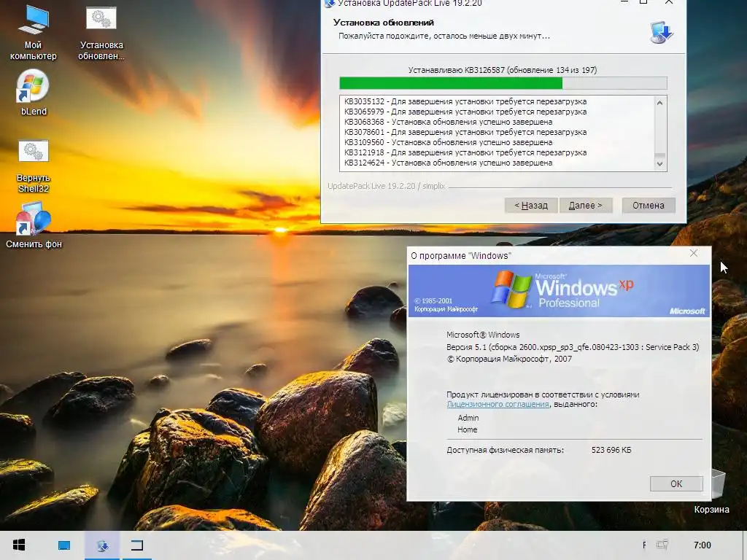Image resolution: width=747 pixels, height=560 pixels.
Task: Select the KB3068368 log line
Action: point(449,122)
